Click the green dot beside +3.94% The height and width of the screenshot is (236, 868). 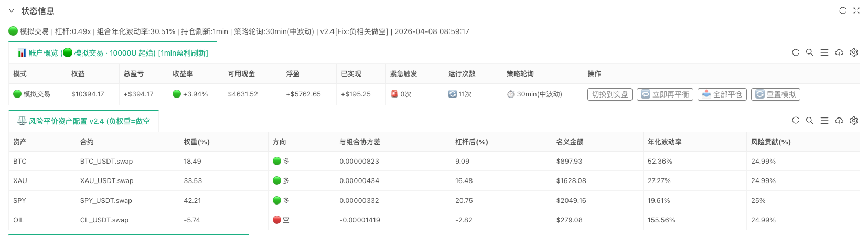177,94
